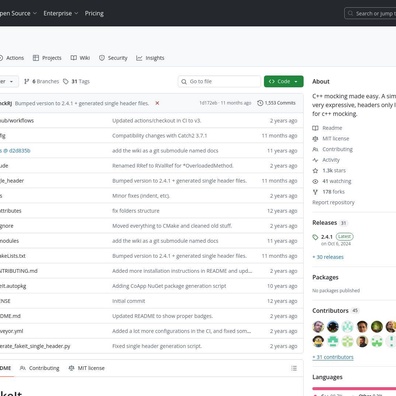This screenshot has width=396, height=396.
Task: Open the + 30 releases link
Action: 328,257
